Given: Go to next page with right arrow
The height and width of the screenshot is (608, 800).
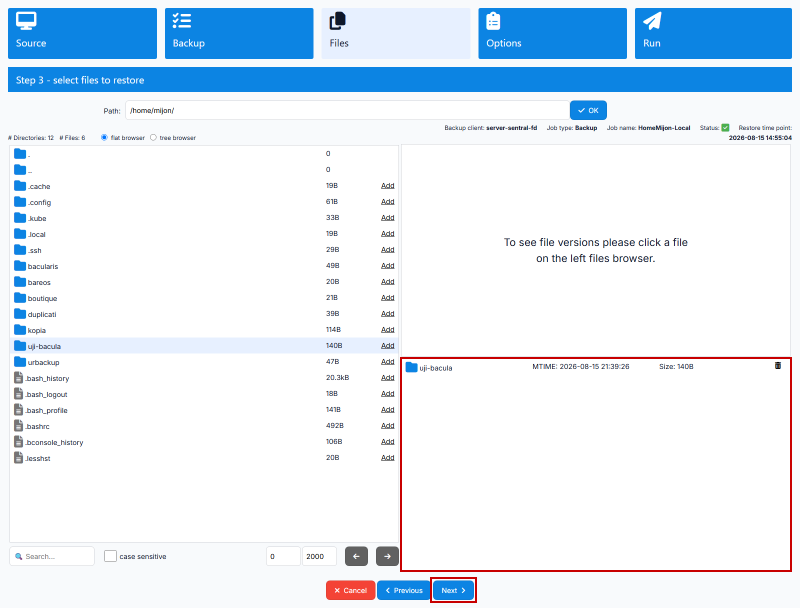Looking at the screenshot, I should pos(387,556).
